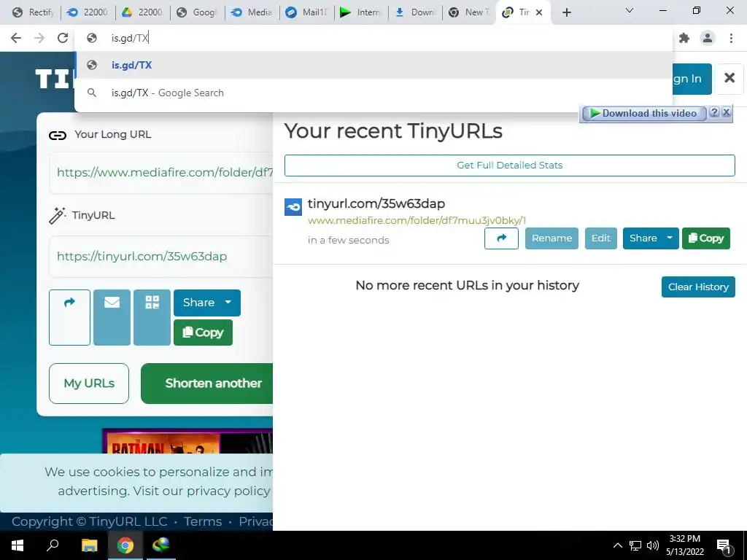747x560 pixels.
Task: Open a new tab with plus button
Action: [x=566, y=12]
